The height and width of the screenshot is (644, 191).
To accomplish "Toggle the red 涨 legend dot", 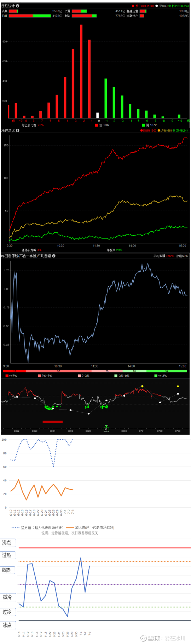I will point(133,6).
